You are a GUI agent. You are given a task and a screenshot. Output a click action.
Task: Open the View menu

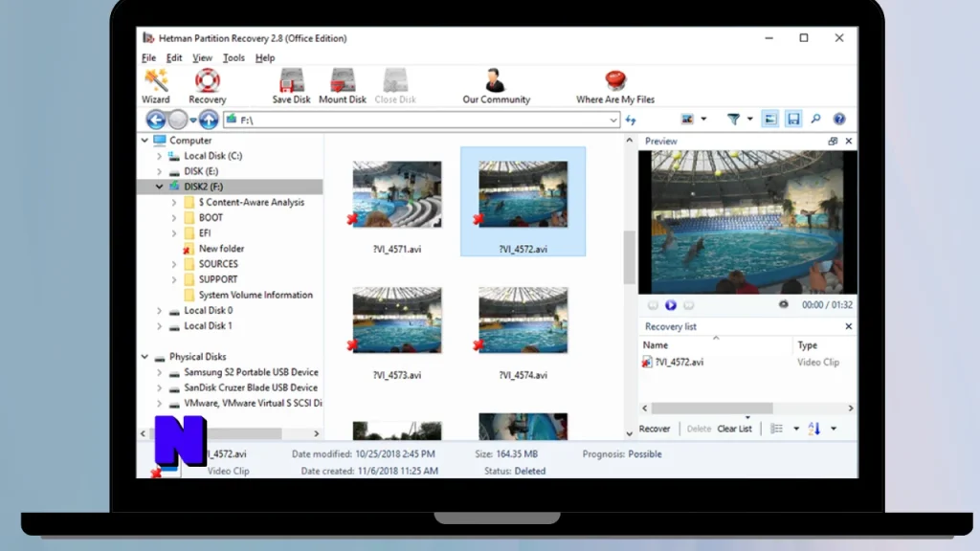[x=202, y=57]
